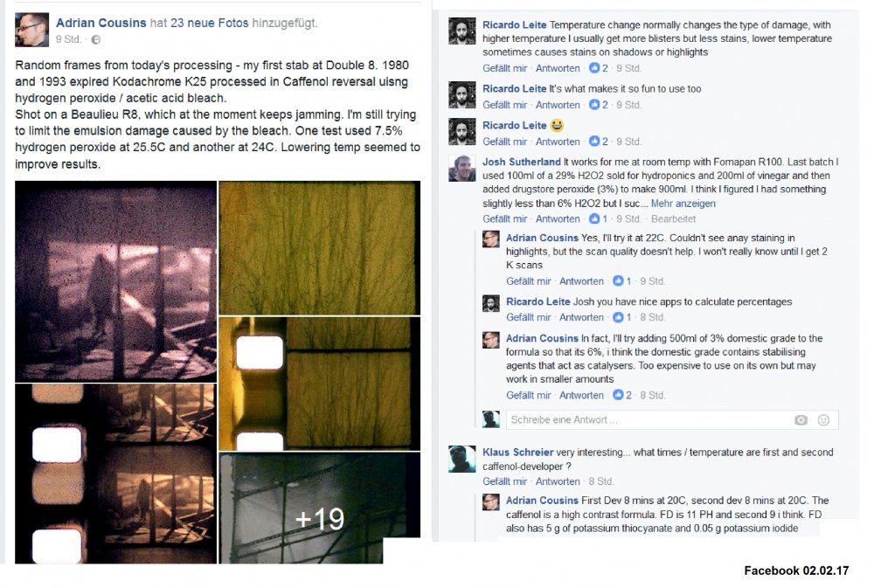Like Adrian's 22C reply via Gefällt mir
The height and width of the screenshot is (588, 874).
pos(528,281)
